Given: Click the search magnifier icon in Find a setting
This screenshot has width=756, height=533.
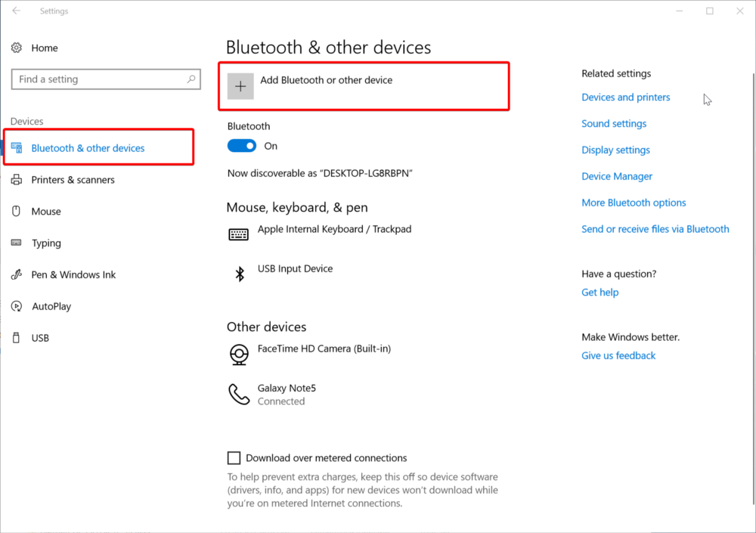Looking at the screenshot, I should (191, 79).
